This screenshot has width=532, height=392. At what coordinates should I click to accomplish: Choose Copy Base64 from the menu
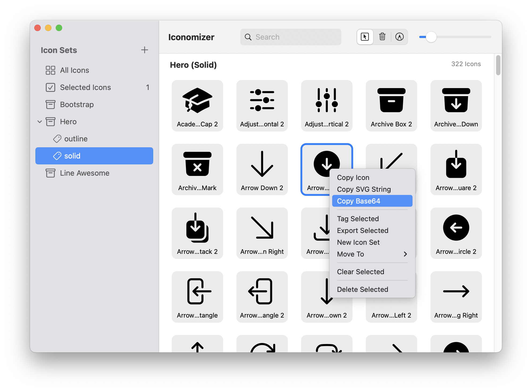tap(358, 201)
